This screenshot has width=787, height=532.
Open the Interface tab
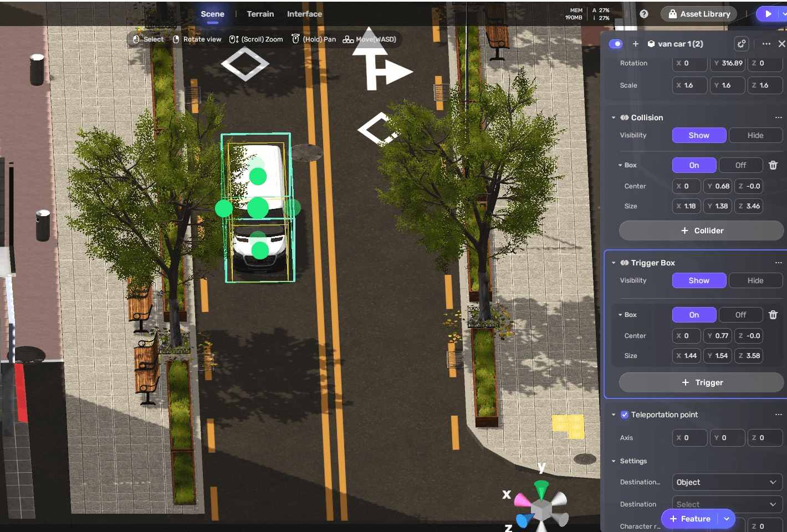click(x=304, y=14)
